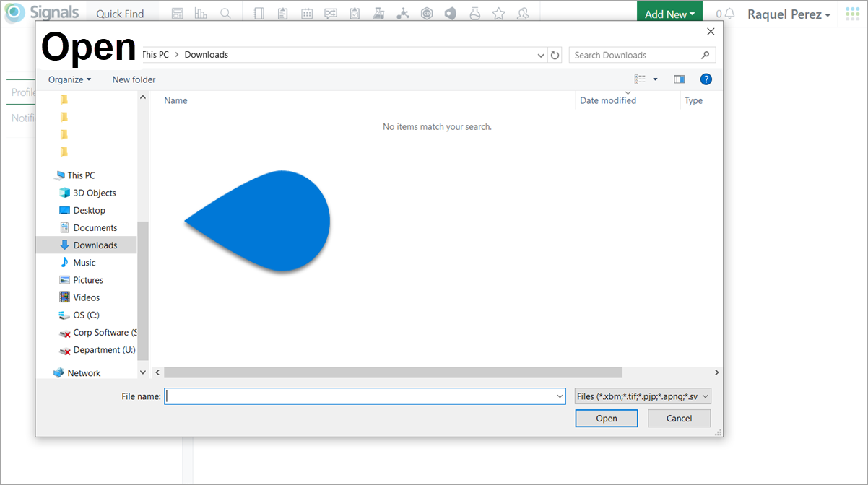
Task: Expand the address bar history dropdown
Action: pyautogui.click(x=542, y=55)
